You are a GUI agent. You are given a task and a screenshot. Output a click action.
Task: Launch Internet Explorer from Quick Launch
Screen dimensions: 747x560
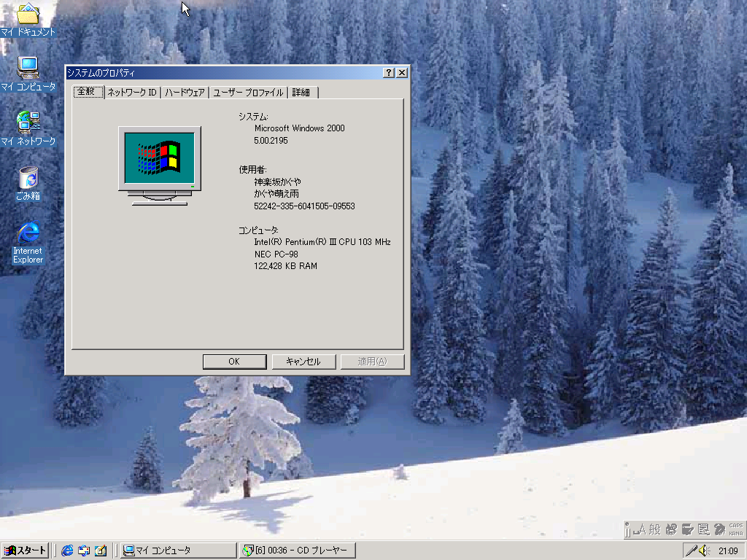(68, 551)
